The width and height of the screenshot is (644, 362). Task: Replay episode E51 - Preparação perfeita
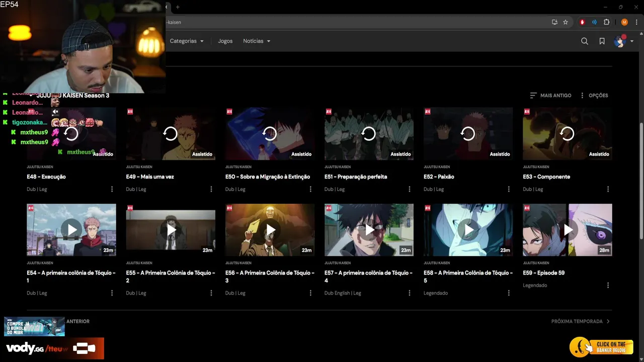tap(369, 133)
